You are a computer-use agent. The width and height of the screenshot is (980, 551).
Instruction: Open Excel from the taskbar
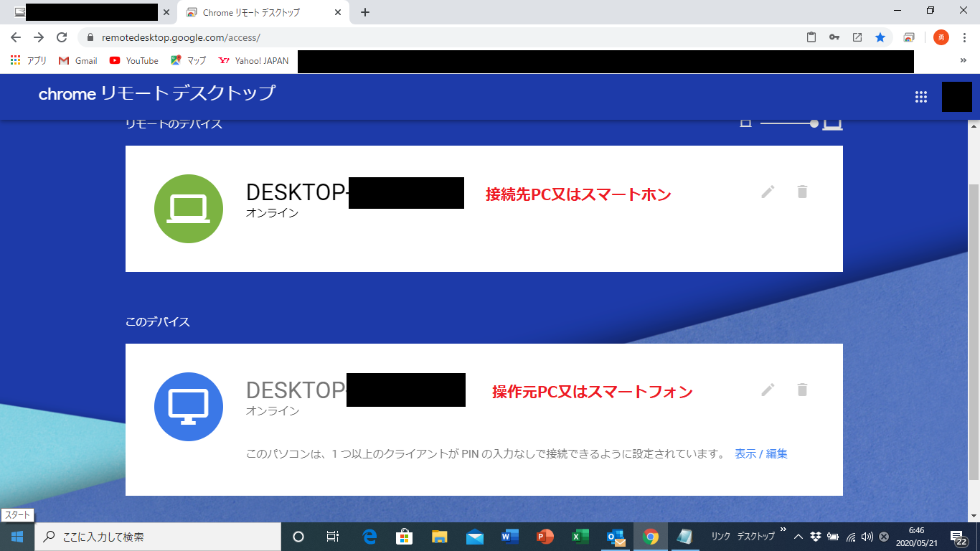point(580,537)
